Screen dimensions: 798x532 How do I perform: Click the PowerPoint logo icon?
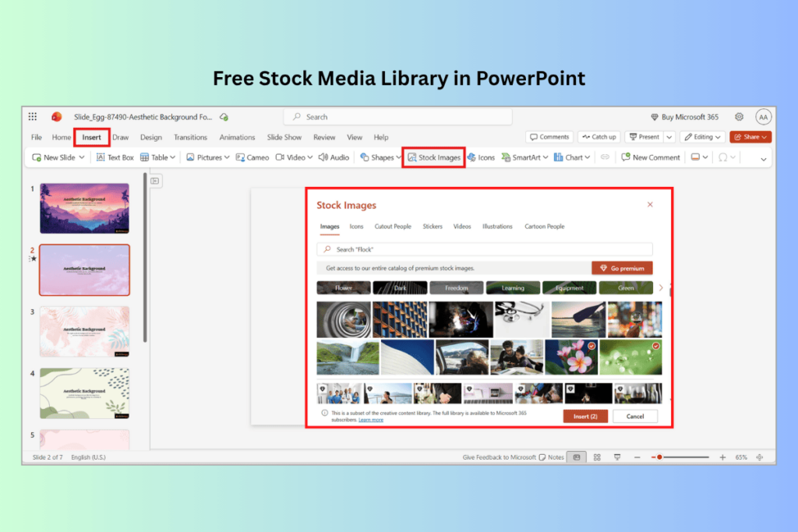(56, 117)
